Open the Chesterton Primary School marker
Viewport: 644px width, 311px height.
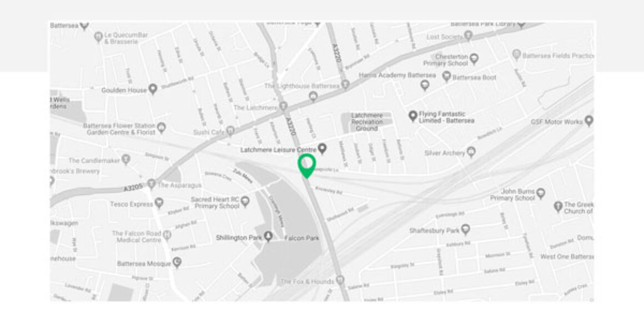pyautogui.click(x=474, y=59)
